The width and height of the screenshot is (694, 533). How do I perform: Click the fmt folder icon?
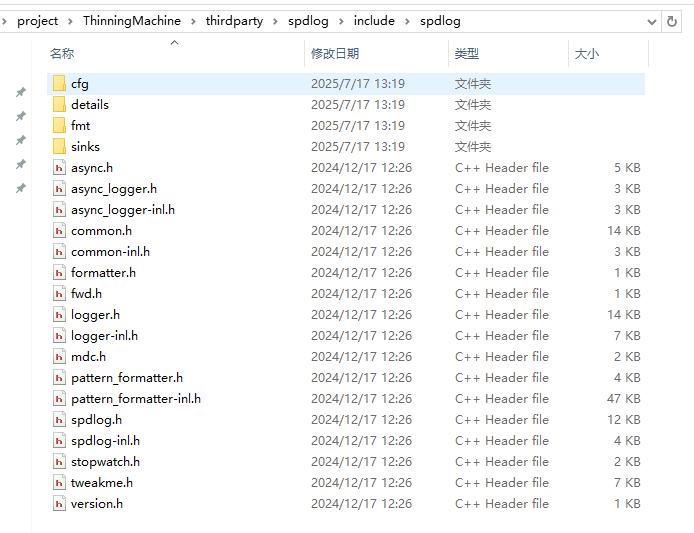coord(59,125)
